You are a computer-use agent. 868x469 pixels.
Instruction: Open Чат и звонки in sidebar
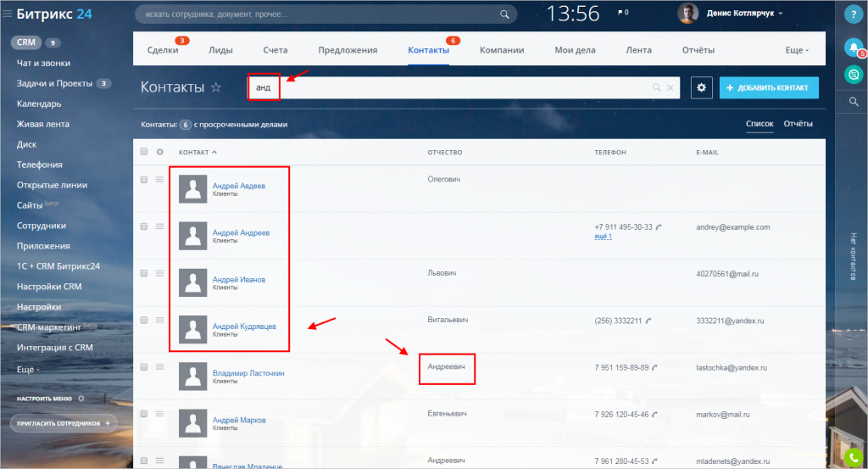click(43, 63)
